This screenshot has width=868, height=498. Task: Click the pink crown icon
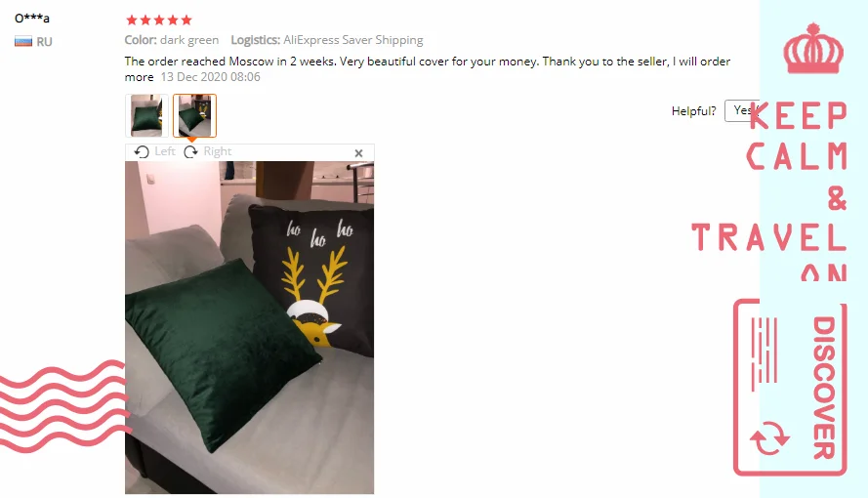(x=813, y=49)
